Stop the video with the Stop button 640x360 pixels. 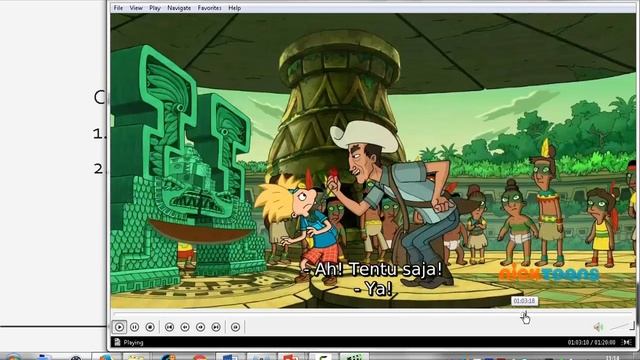click(x=150, y=327)
